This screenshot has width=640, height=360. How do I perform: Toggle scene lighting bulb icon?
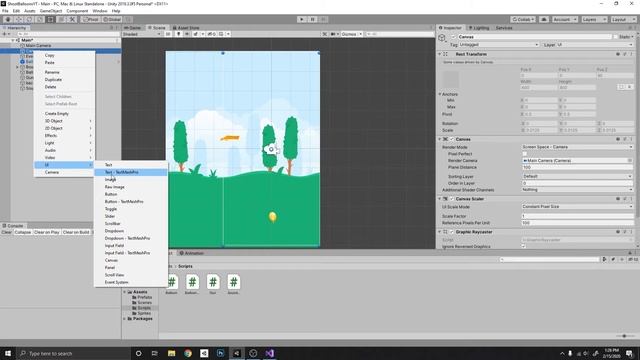pos(178,34)
